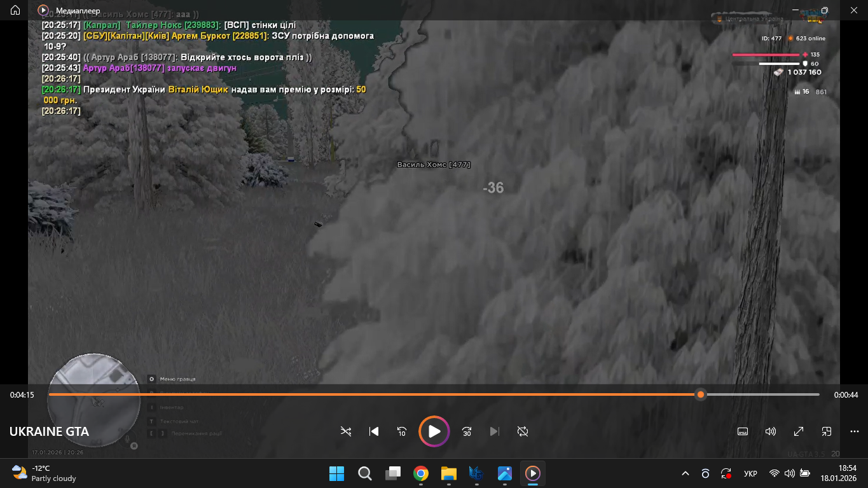Click Media Player taskbar icon
Screen dimensions: 868x488
click(533, 473)
